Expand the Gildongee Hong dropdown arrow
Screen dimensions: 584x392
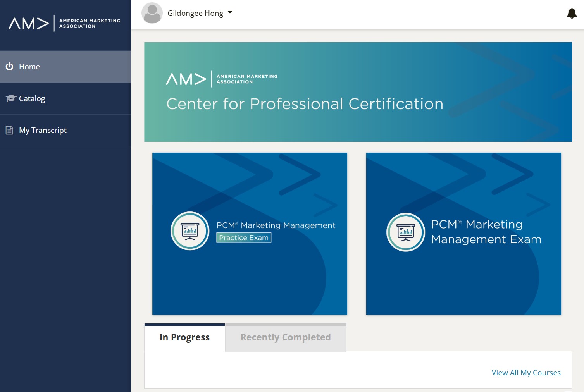coord(230,13)
